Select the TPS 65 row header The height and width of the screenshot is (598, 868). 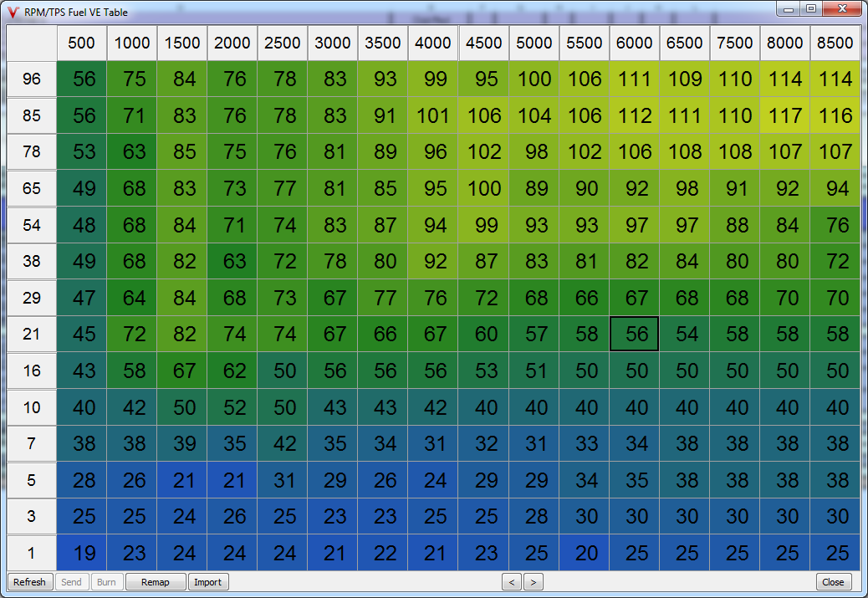click(x=32, y=188)
